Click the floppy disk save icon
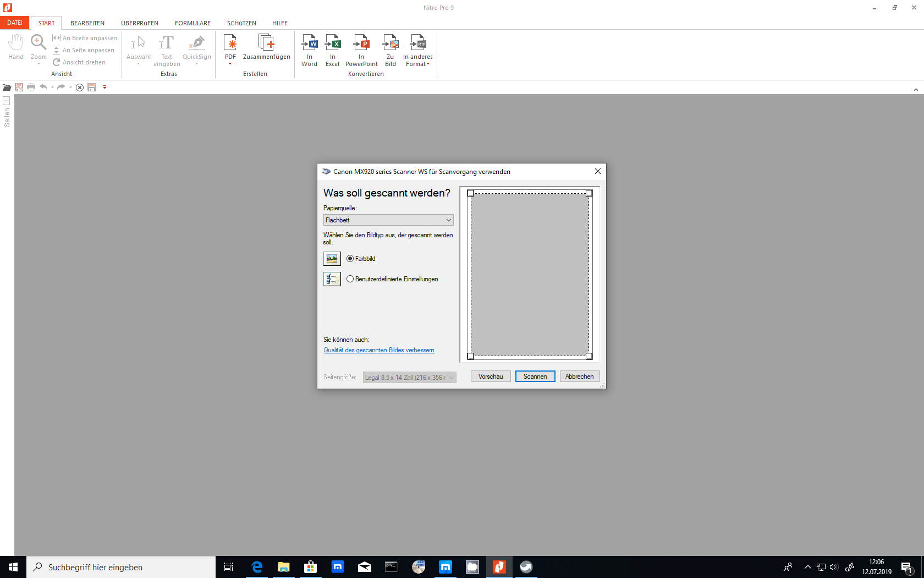 tap(92, 88)
